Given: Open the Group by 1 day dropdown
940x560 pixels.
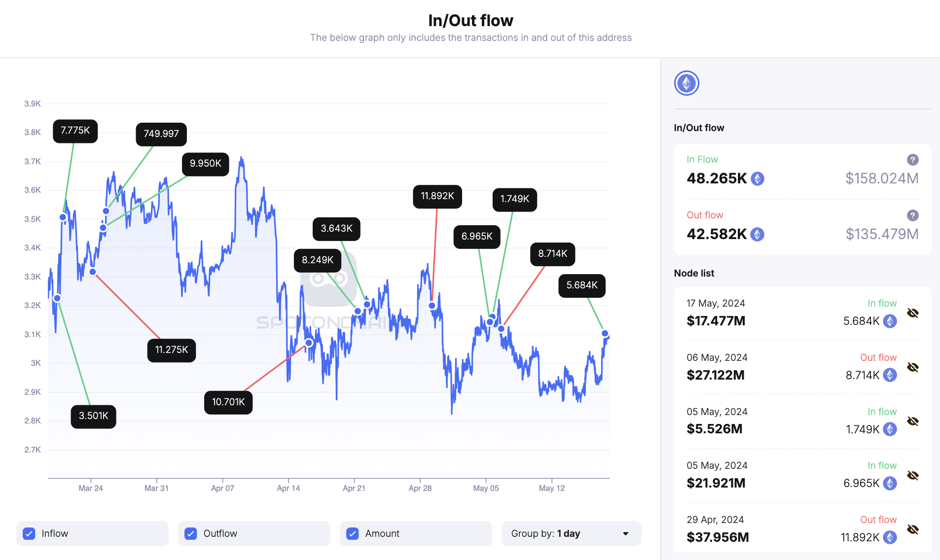Looking at the screenshot, I should (x=571, y=533).
